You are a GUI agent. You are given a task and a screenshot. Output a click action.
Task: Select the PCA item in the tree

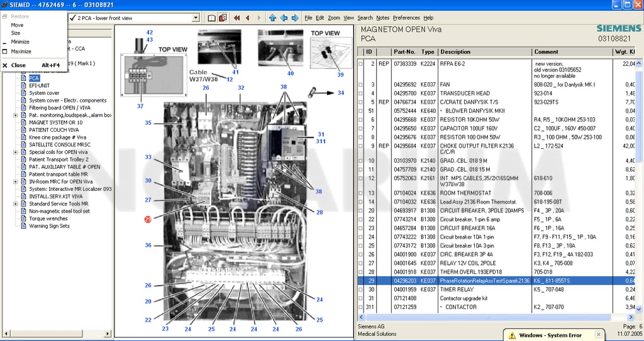pyautogui.click(x=34, y=78)
